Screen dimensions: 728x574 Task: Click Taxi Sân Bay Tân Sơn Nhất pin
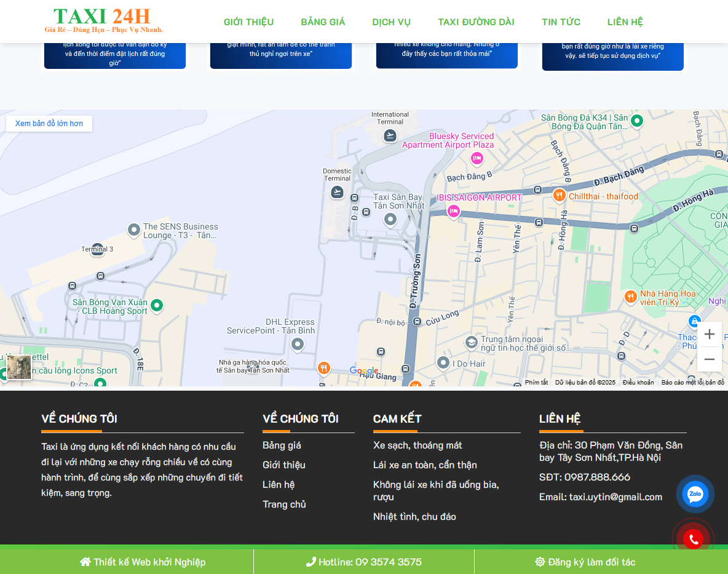pos(390,219)
